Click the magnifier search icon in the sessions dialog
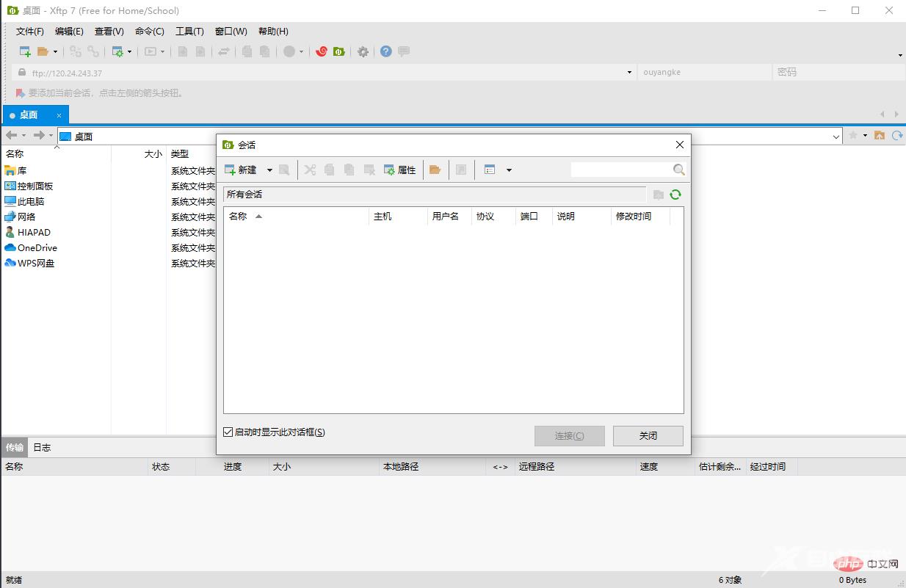 (x=679, y=170)
